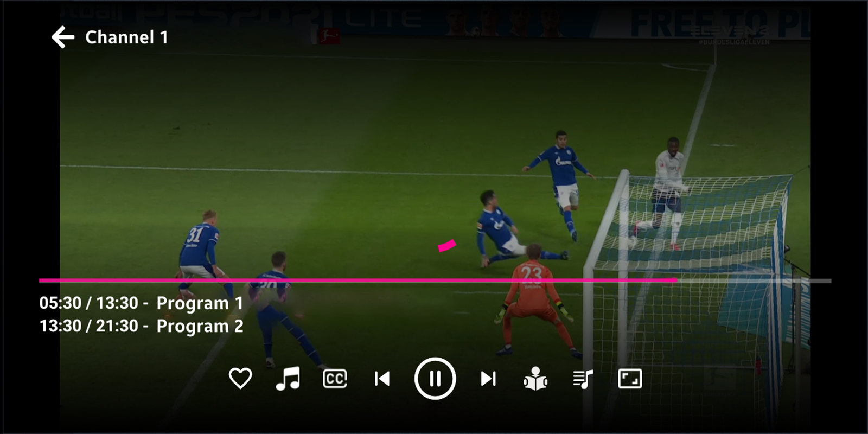Pause the live playback
This screenshot has height=434, width=868.
pos(435,379)
